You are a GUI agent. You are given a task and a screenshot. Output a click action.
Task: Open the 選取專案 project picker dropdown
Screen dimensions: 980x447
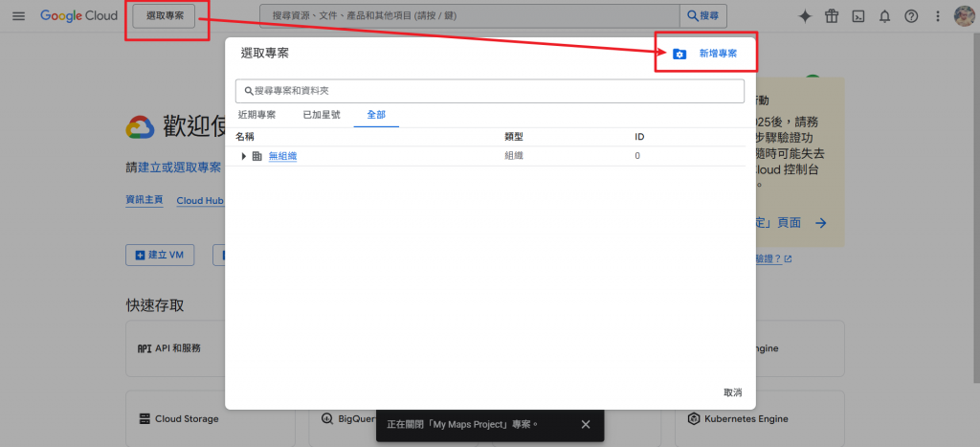(165, 16)
